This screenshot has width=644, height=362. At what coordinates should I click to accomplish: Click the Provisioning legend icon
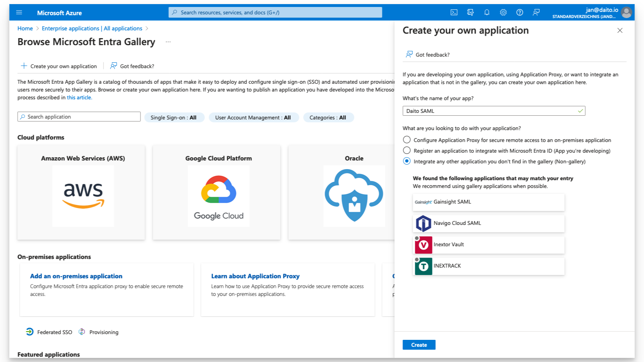click(82, 332)
